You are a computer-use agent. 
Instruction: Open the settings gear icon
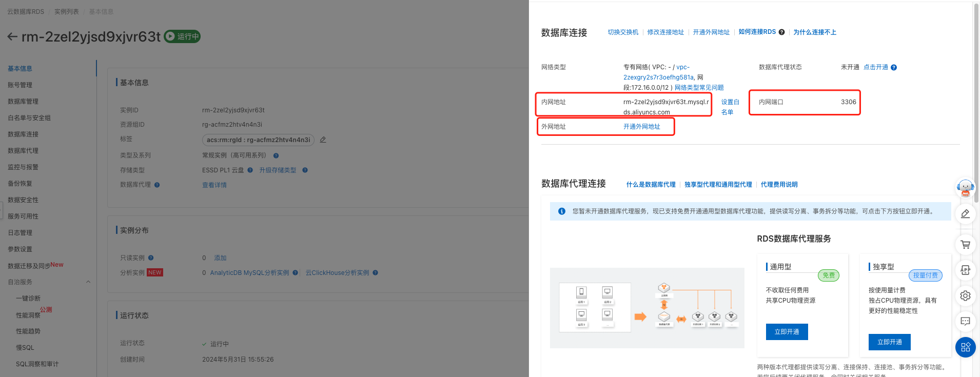click(x=965, y=295)
